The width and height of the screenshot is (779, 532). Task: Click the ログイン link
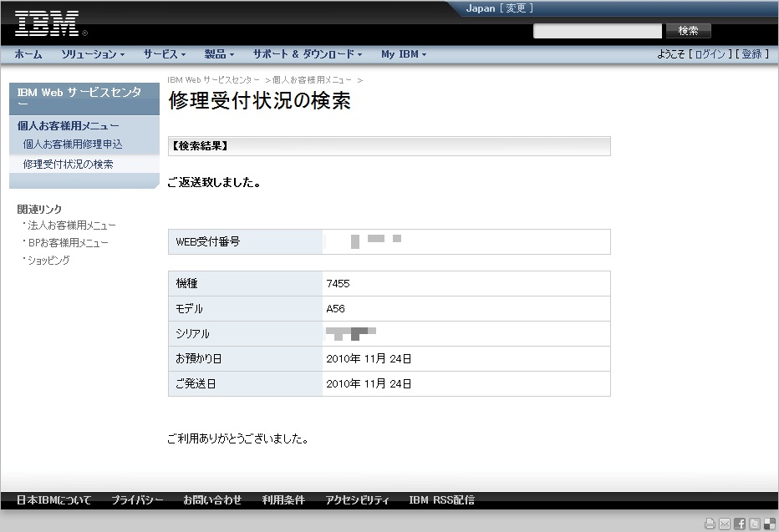point(710,54)
